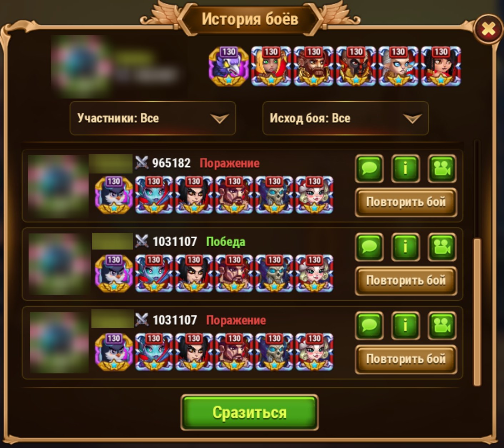Screen dimensions: 504x448
Task: Watch replay camera icon of the 965182 battle
Action: [x=442, y=168]
